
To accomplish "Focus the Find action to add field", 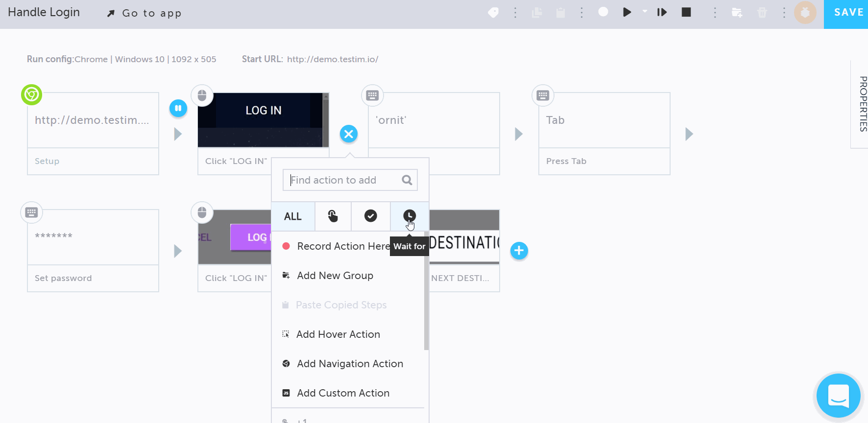I will click(x=350, y=180).
